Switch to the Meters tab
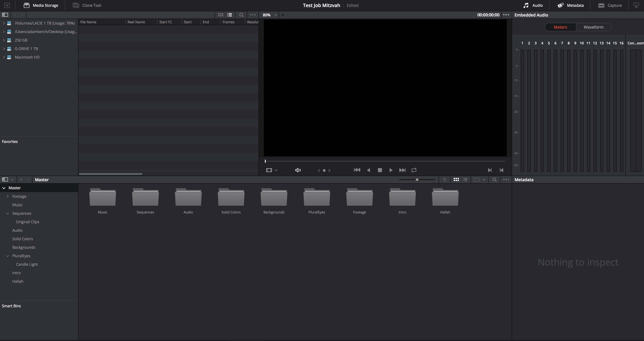Screen dimensions: 644x341 point(560,27)
